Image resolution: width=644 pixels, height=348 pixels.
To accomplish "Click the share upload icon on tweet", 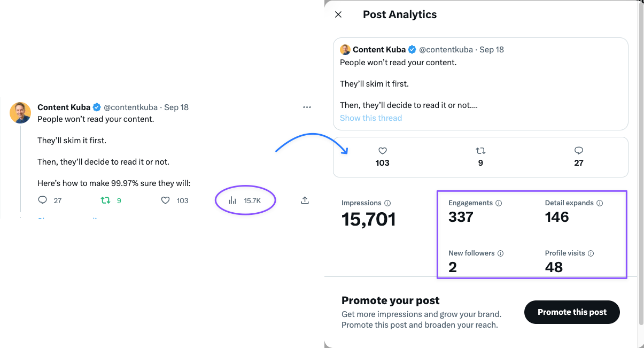I will tap(305, 200).
